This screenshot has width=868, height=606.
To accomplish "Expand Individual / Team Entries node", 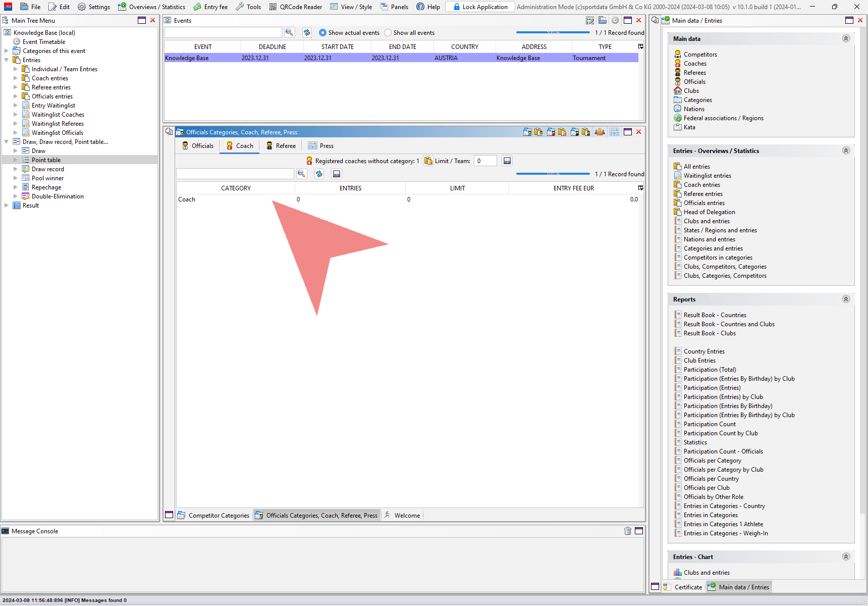I will click(x=16, y=69).
